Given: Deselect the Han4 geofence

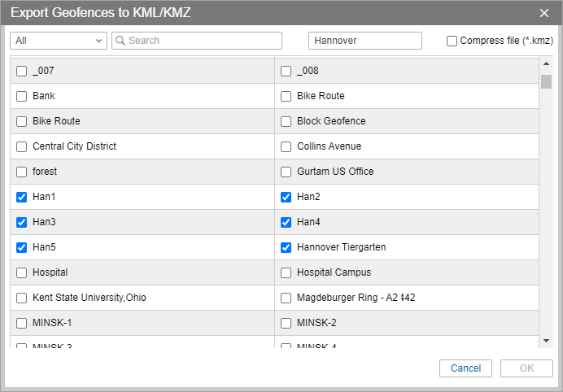Looking at the screenshot, I should (286, 222).
